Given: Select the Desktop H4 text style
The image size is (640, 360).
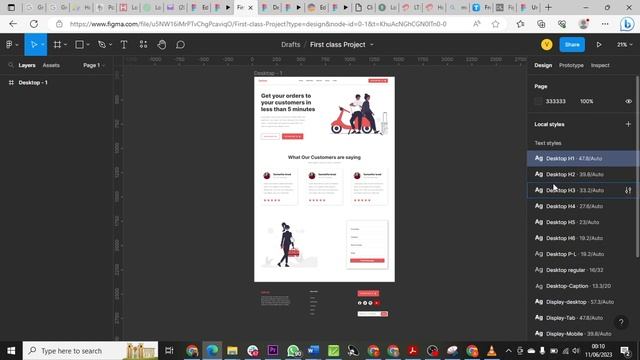Looking at the screenshot, I should click(582, 206).
